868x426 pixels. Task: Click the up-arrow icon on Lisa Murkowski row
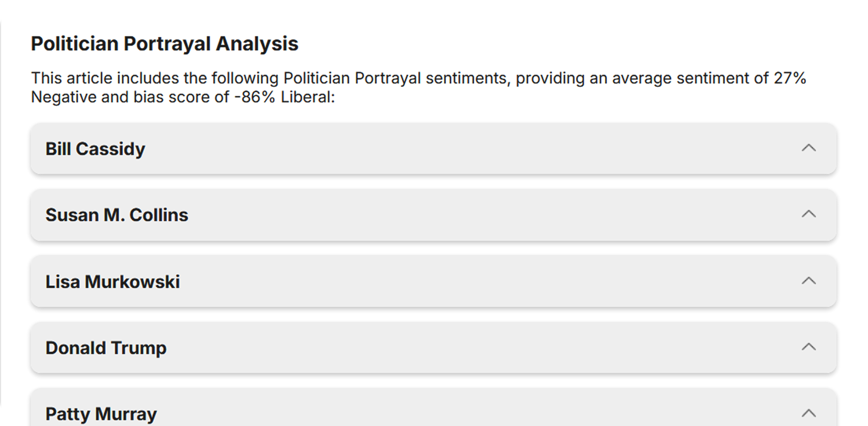click(809, 281)
